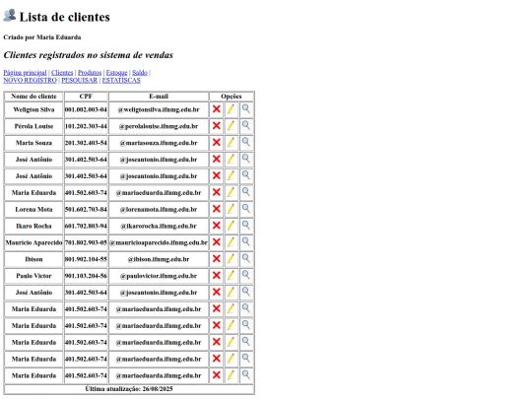532x399 pixels.
Task: Select the 'Opções' column header
Action: coord(232,97)
